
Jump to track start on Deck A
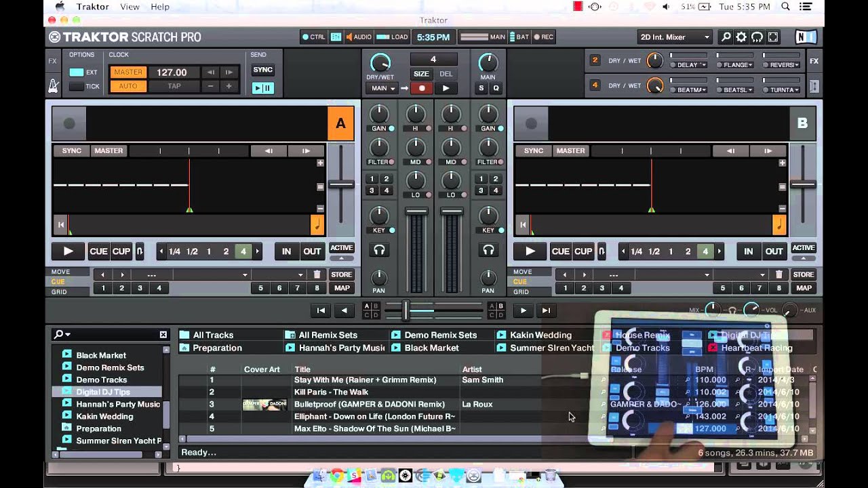61,224
